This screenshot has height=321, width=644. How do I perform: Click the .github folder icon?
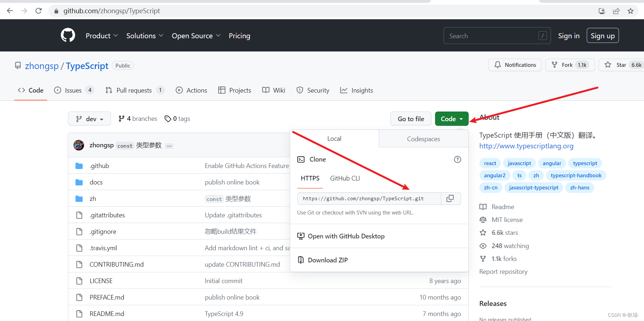79,166
